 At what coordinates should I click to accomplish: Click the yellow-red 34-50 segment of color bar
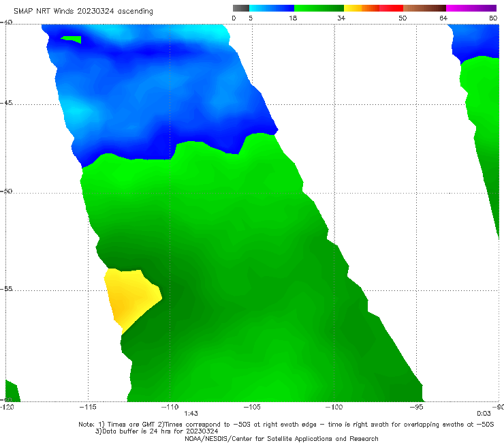point(373,8)
